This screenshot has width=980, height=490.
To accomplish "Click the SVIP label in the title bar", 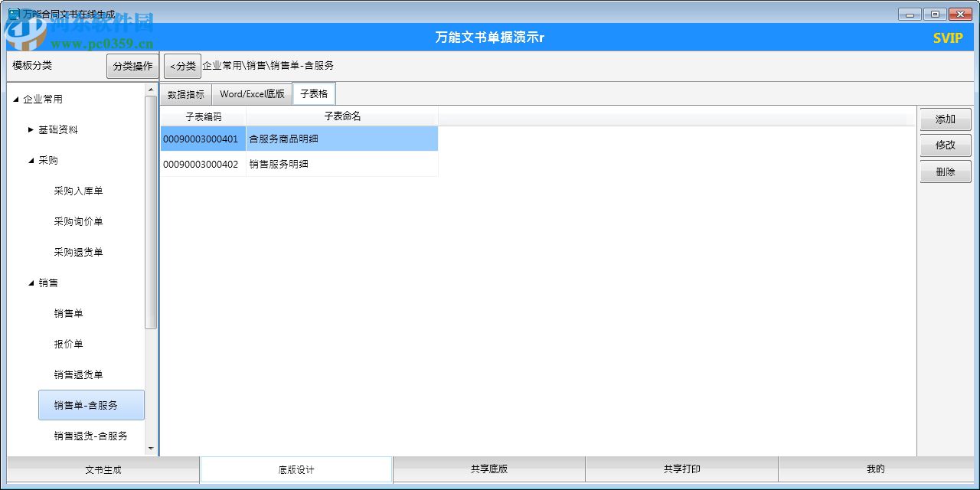I will pyautogui.click(x=947, y=36).
